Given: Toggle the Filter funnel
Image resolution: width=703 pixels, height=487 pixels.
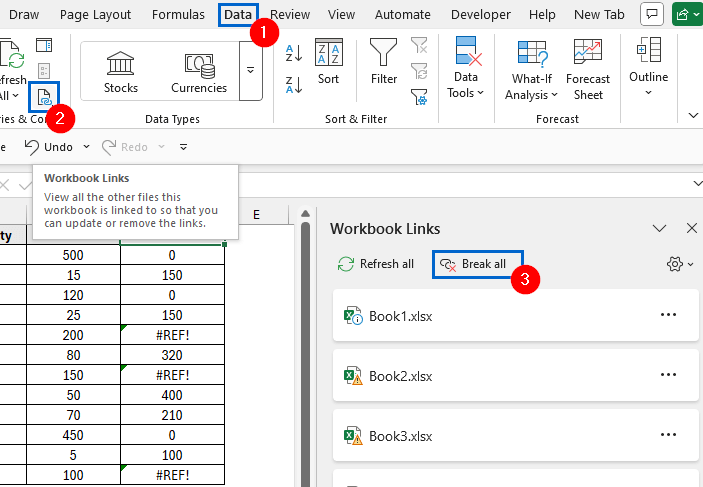Looking at the screenshot, I should point(383,60).
